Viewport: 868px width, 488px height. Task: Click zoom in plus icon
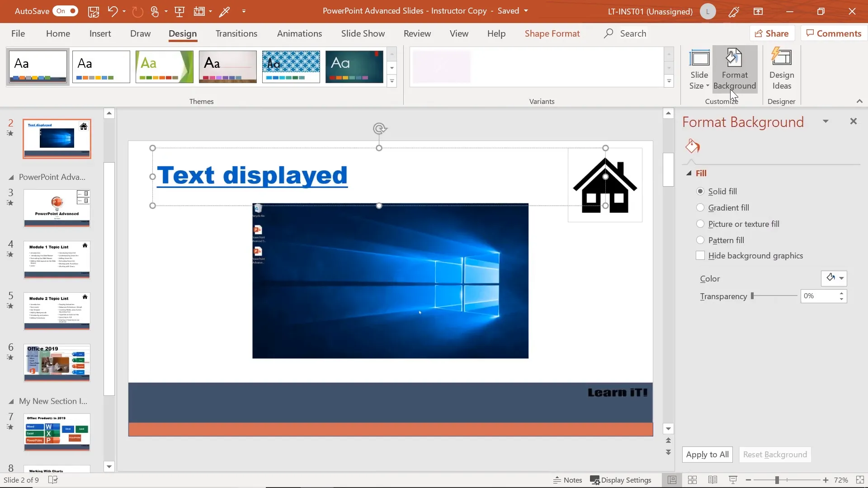[826, 480]
